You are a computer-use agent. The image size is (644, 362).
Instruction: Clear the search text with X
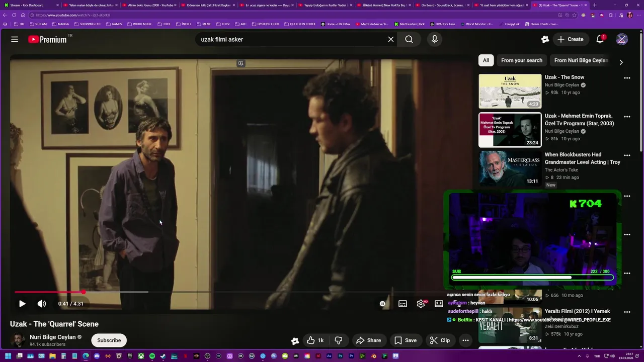click(x=391, y=39)
